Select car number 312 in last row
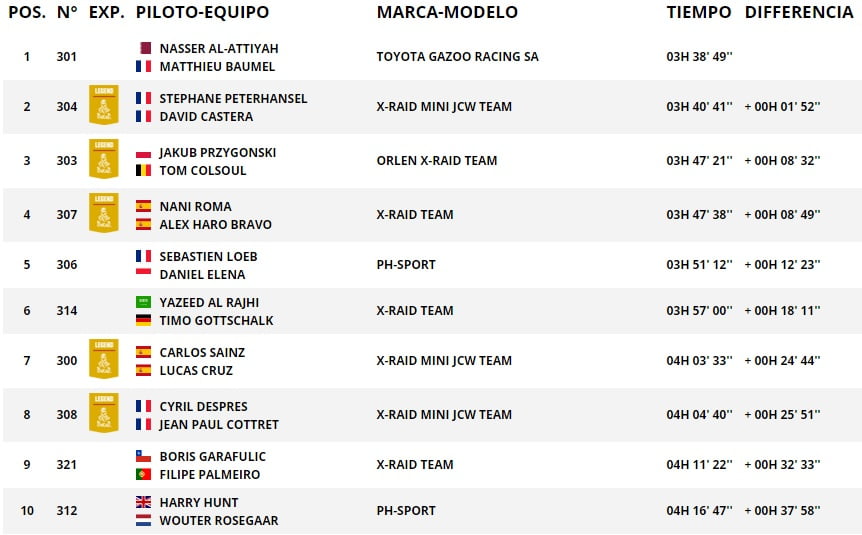The image size is (862, 535). tap(67, 511)
